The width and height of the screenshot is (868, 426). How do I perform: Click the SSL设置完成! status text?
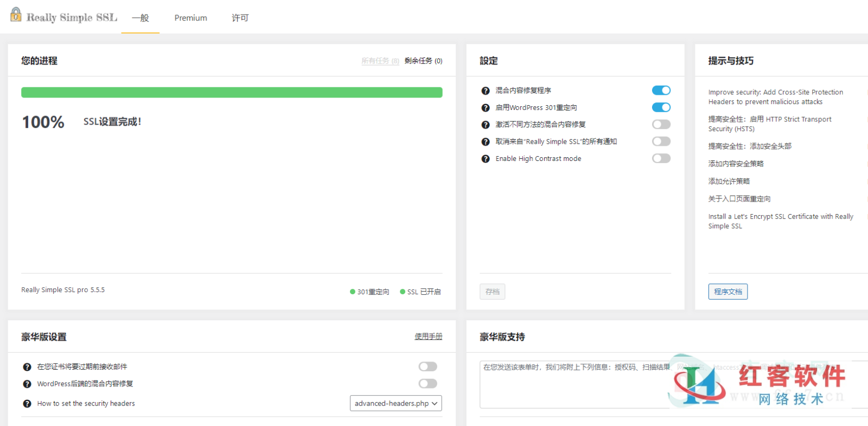112,122
